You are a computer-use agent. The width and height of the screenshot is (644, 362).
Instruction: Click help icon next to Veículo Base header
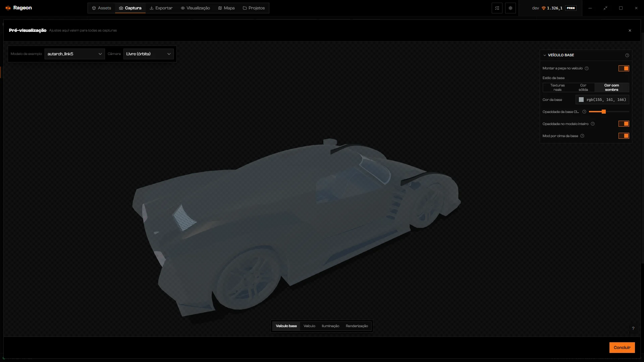click(627, 55)
